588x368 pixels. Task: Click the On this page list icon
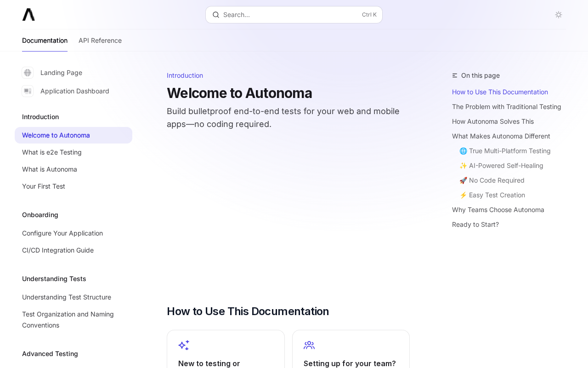tap(455, 75)
